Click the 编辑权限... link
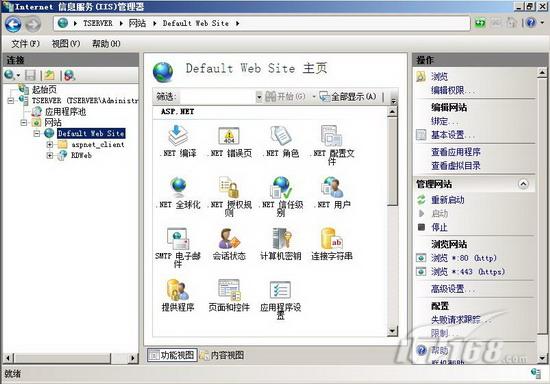This screenshot has height=384, width=550. (452, 90)
